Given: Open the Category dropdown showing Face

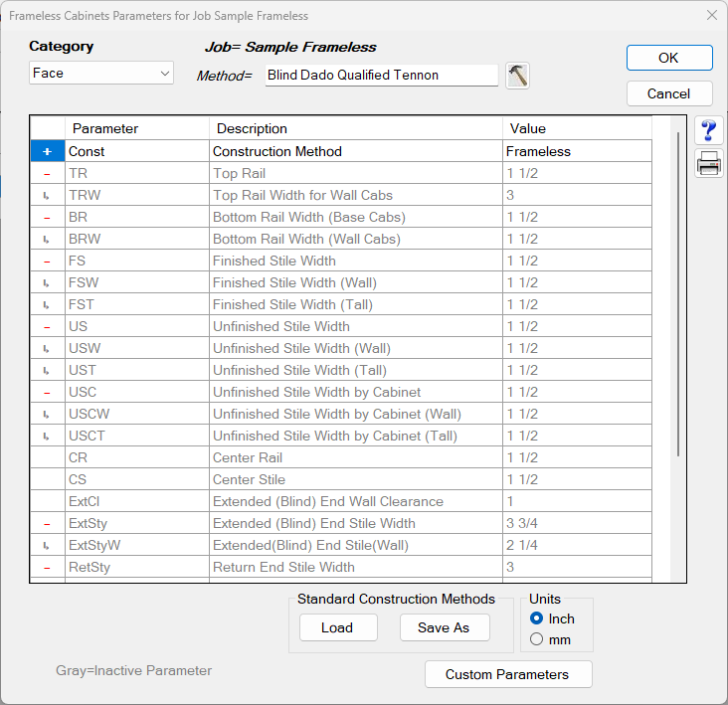Looking at the screenshot, I should point(101,74).
